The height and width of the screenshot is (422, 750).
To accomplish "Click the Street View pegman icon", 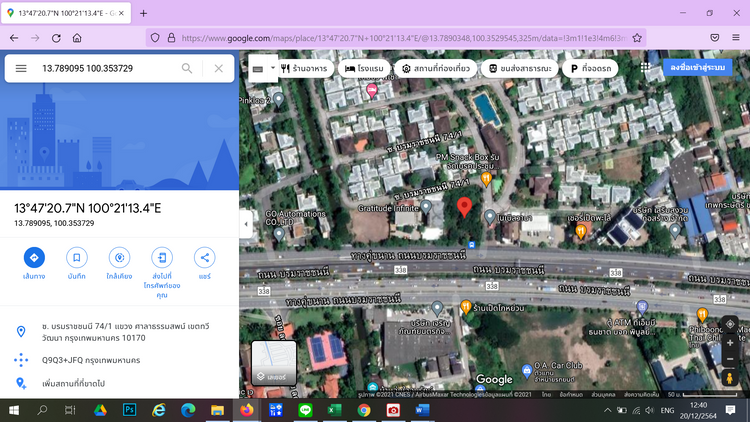I will point(730,378).
